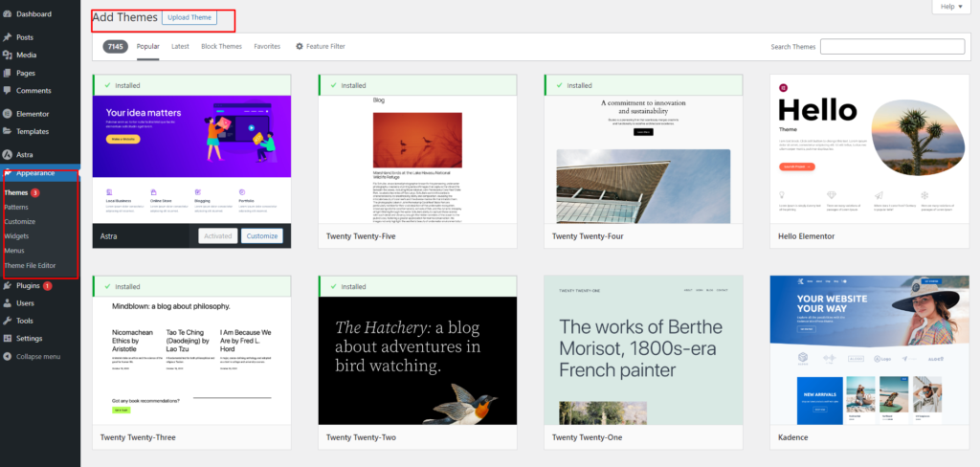Click into the Search Themes field

(x=893, y=46)
